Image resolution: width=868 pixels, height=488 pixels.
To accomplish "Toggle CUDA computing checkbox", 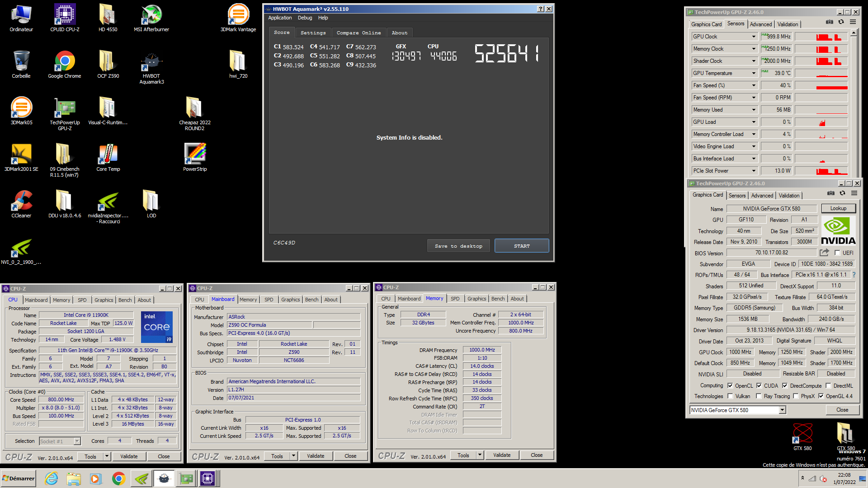I will (759, 386).
